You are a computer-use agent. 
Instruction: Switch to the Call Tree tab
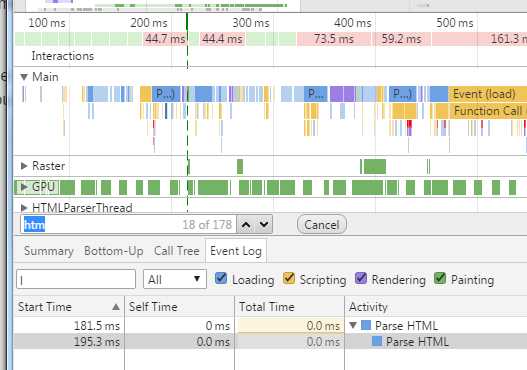click(176, 251)
